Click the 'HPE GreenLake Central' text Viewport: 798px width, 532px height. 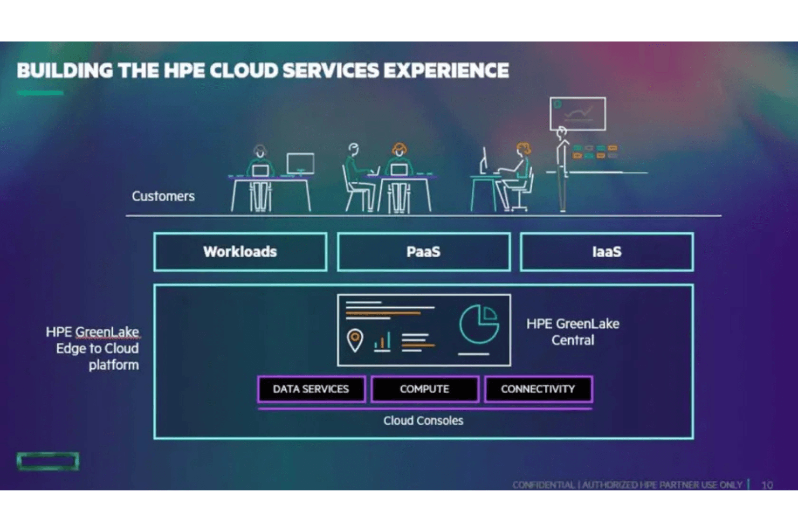pyautogui.click(x=573, y=332)
